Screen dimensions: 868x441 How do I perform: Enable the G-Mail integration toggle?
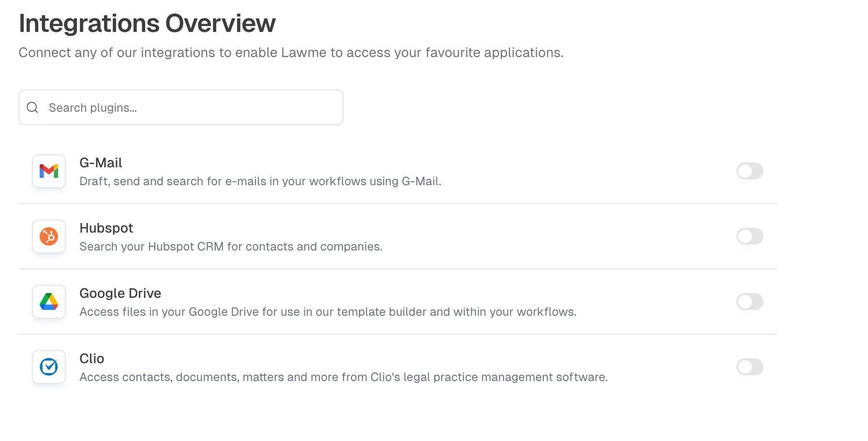pyautogui.click(x=749, y=171)
